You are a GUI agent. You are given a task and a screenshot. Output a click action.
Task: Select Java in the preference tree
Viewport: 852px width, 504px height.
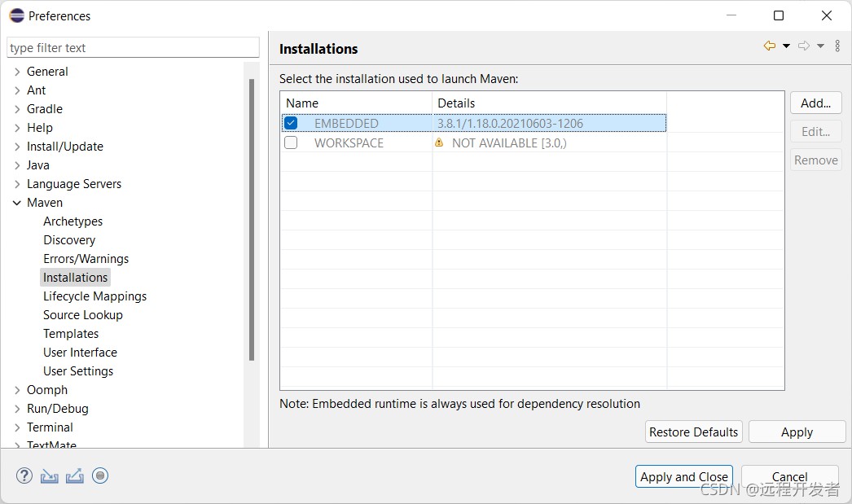tap(38, 165)
